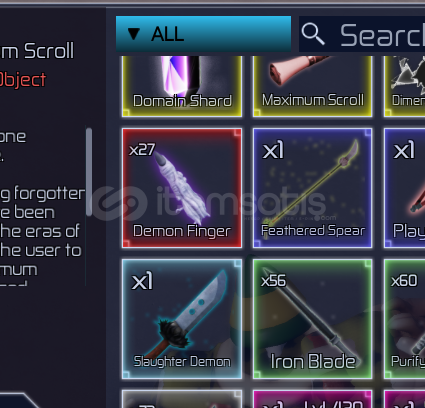Select the gray item slot at bottom left

(182, 399)
